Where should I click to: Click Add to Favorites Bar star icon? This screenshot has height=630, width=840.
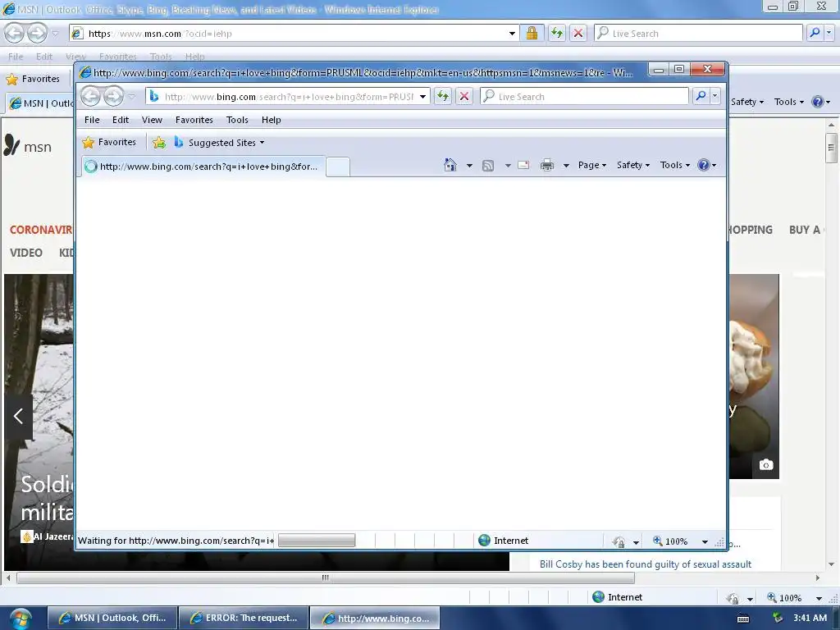point(158,143)
